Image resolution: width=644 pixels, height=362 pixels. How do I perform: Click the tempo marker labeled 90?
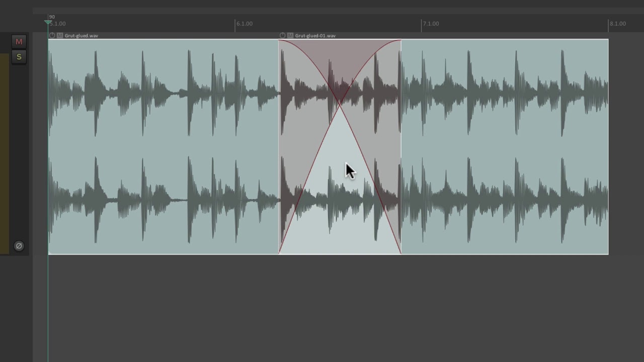52,17
